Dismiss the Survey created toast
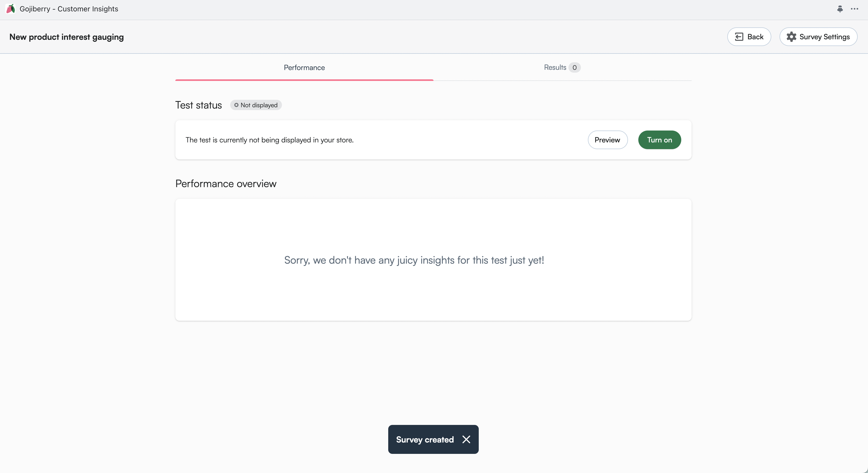The image size is (868, 473). pos(466,439)
